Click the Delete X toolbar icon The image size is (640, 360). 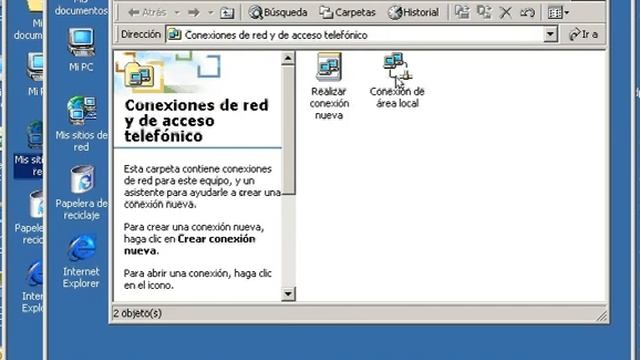(x=505, y=13)
